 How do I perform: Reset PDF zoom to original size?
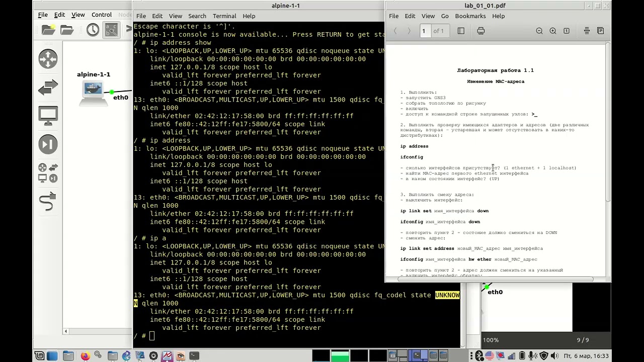567,31
